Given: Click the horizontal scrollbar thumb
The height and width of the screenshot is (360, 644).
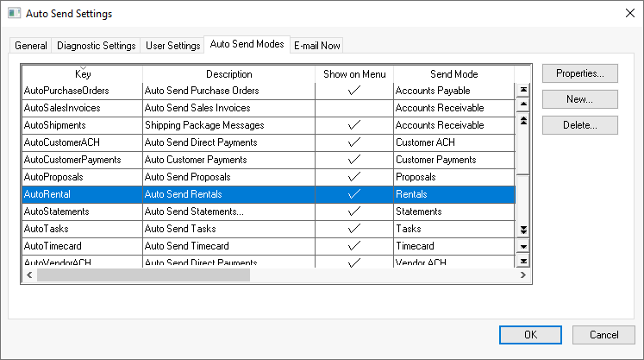Looking at the screenshot, I should point(142,275).
